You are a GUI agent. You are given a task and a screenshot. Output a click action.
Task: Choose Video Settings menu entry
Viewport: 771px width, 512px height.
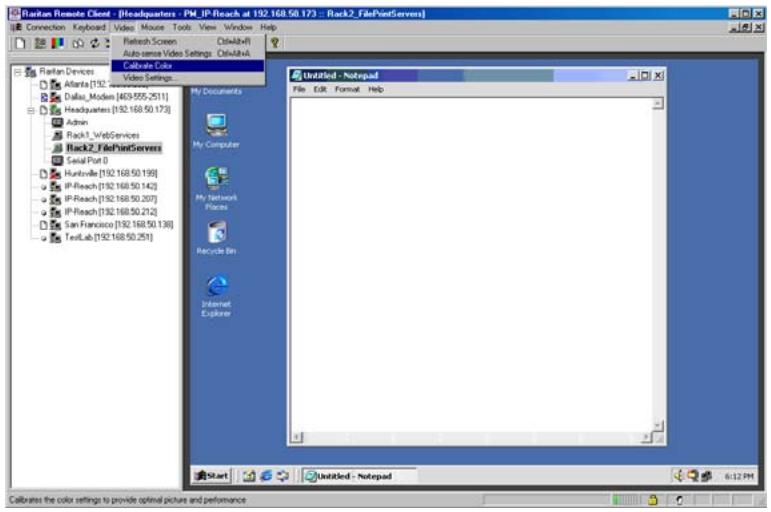(x=188, y=78)
